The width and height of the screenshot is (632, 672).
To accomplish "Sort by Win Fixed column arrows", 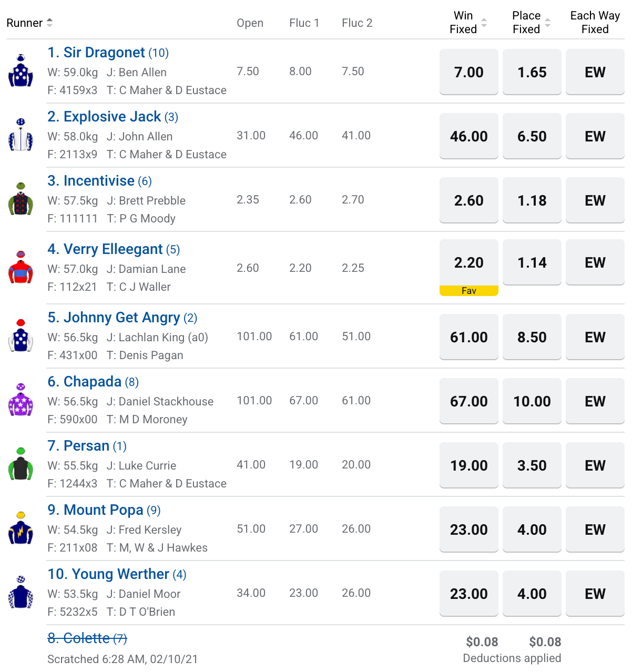I will click(484, 23).
